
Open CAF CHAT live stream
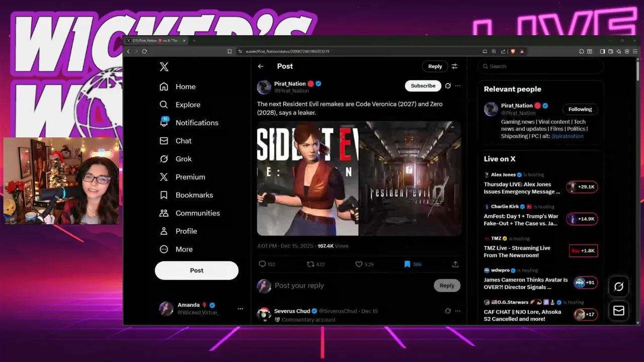(541, 312)
